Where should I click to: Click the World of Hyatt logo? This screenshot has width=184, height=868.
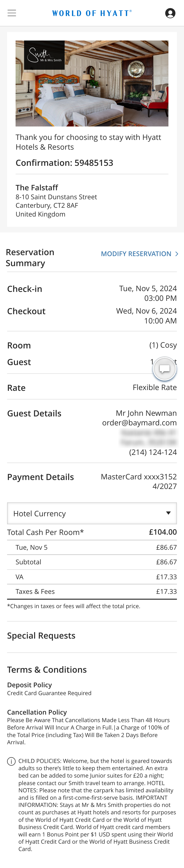[x=92, y=13]
